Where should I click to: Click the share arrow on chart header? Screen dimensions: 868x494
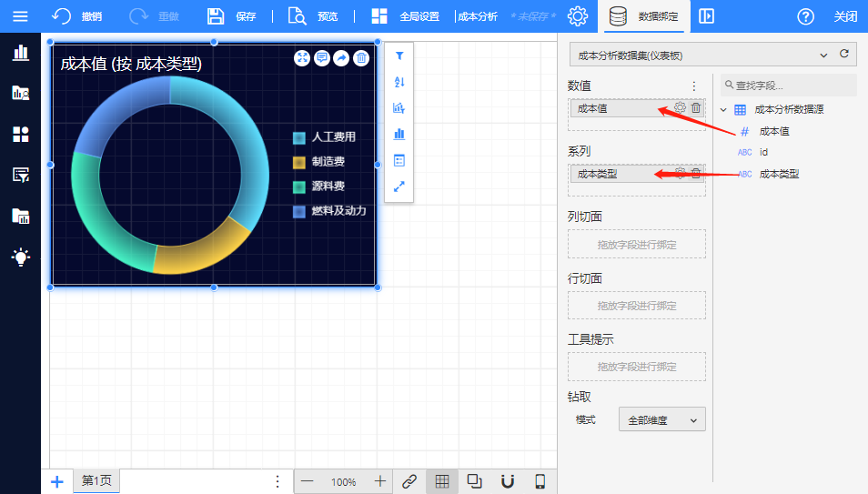point(341,58)
